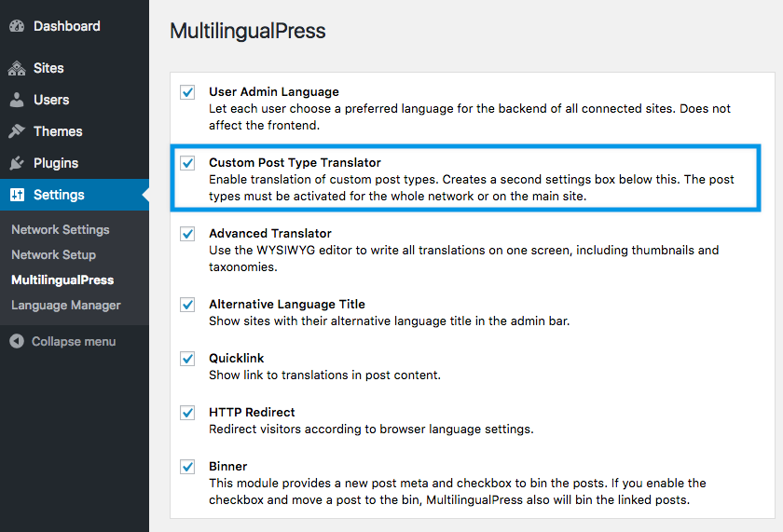Click the Plugins plug icon
The image size is (783, 532).
pyautogui.click(x=17, y=163)
